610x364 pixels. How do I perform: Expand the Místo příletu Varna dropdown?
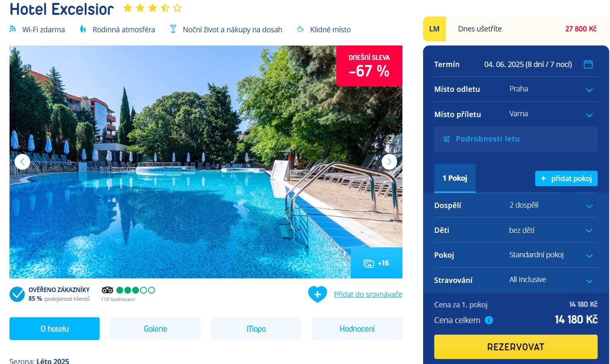pyautogui.click(x=516, y=114)
